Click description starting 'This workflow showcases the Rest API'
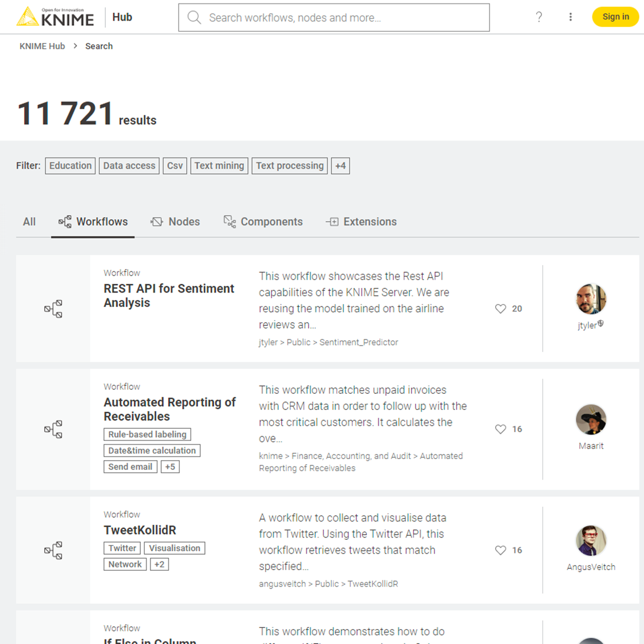This screenshot has height=644, width=644. click(354, 301)
